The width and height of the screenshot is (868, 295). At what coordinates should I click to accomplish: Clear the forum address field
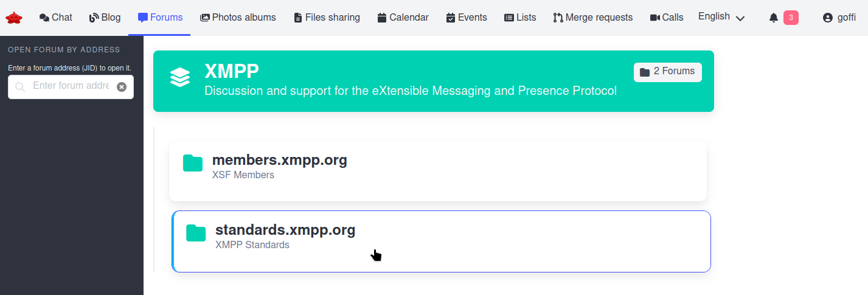[x=122, y=87]
